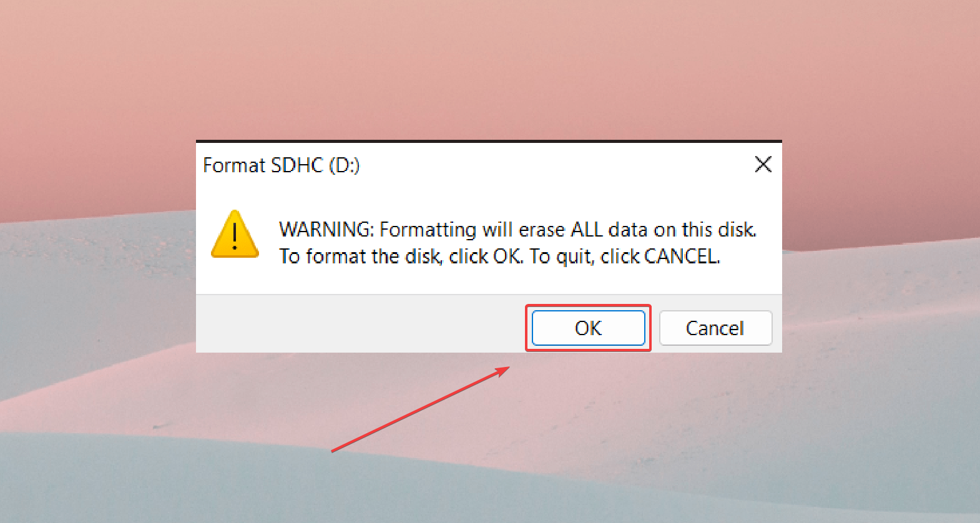Click "Formatting will erase" warning text

pyautogui.click(x=471, y=230)
